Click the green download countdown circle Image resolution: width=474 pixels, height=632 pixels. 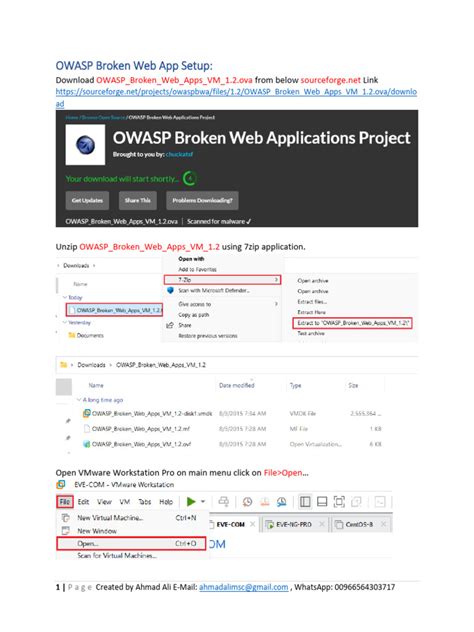click(189, 178)
